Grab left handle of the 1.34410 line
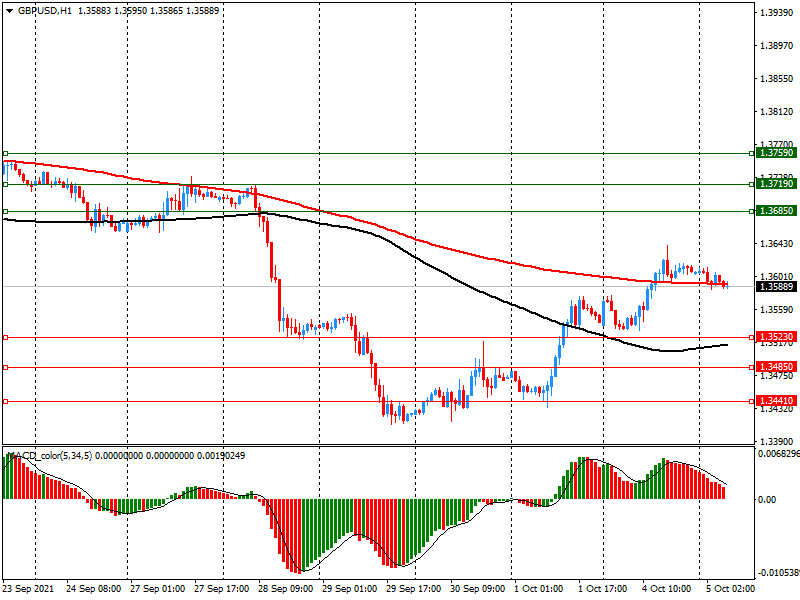Screen dimensions: 800x600 tap(6, 402)
